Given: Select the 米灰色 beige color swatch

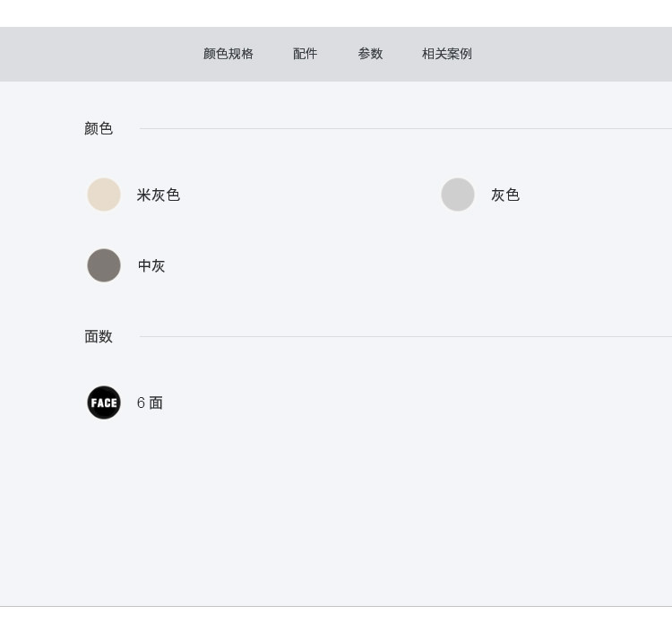Looking at the screenshot, I should 104,195.
